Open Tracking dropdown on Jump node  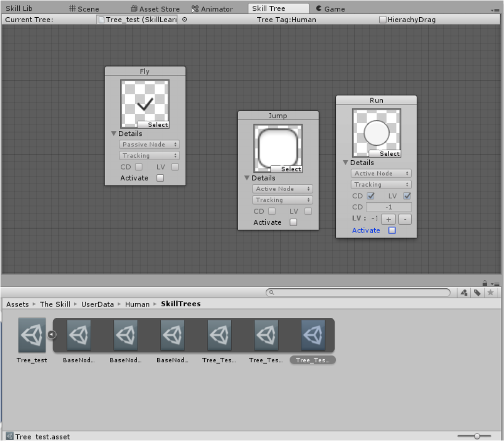click(x=282, y=200)
